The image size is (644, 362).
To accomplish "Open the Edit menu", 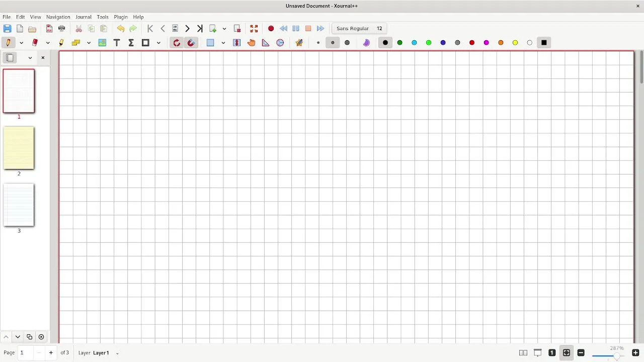I will click(20, 17).
